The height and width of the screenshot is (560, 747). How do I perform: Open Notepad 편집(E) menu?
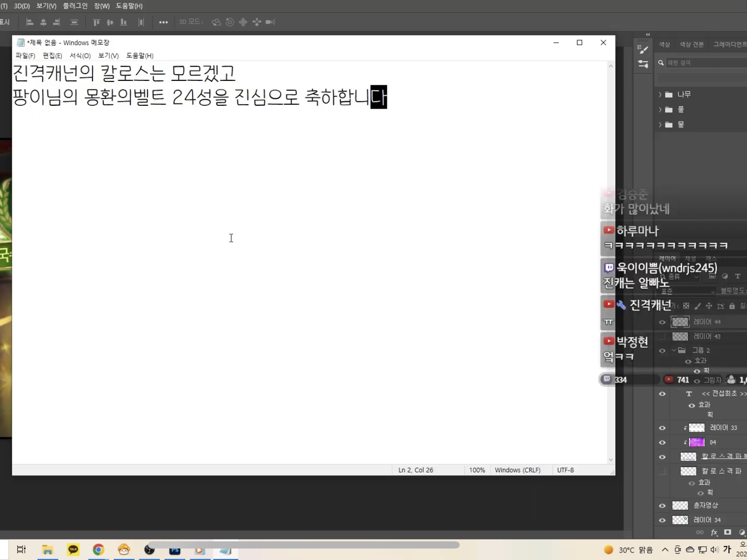click(52, 56)
